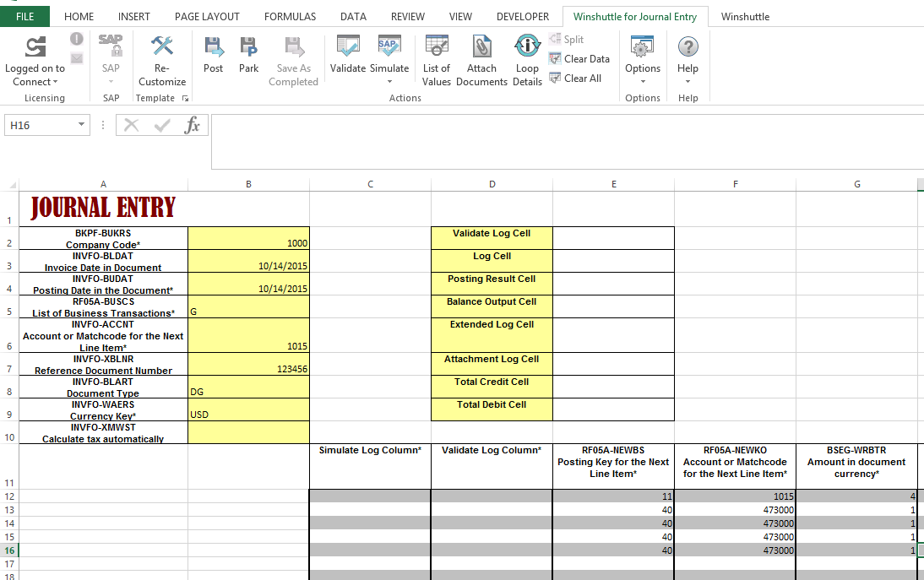This screenshot has height=580, width=924.
Task: Open the FILE tab
Action: pyautogui.click(x=24, y=17)
